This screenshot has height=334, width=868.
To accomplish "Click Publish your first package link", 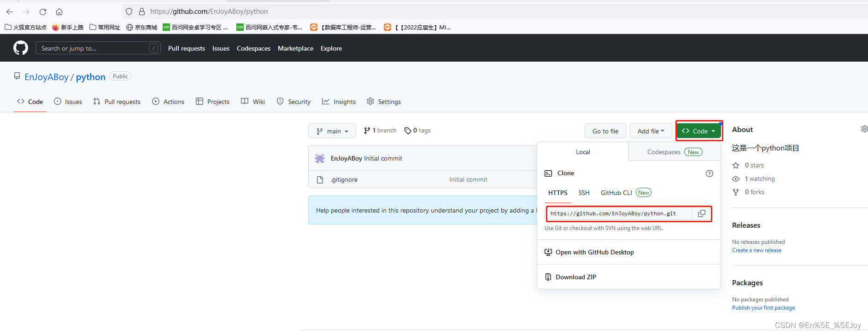I will [x=763, y=308].
